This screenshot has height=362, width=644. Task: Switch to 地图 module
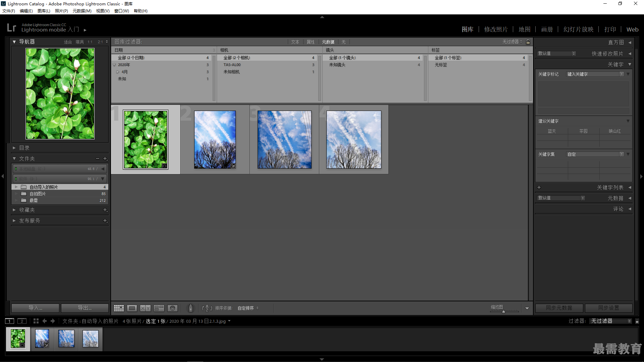coord(525,29)
